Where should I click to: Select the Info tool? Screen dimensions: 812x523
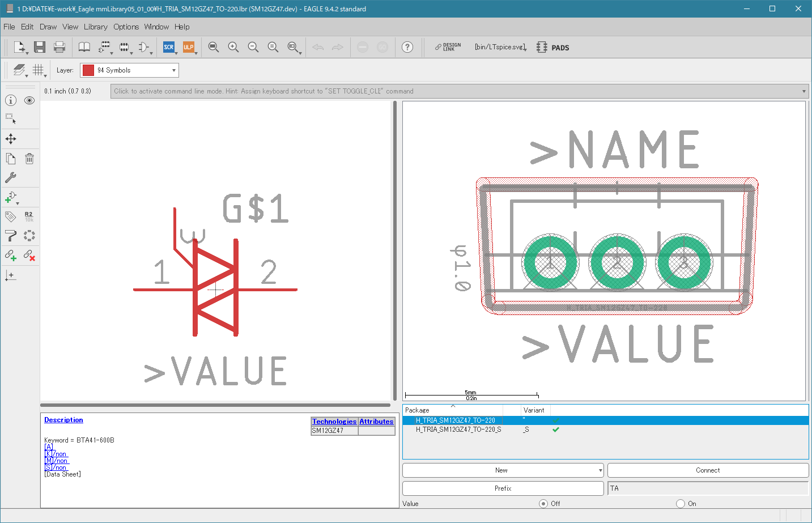(11, 100)
